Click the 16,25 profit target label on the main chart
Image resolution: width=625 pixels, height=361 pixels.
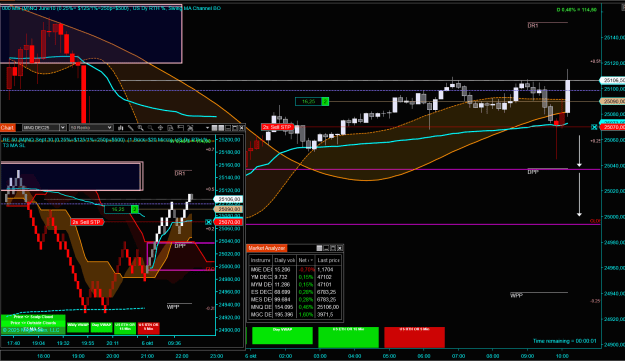309,102
